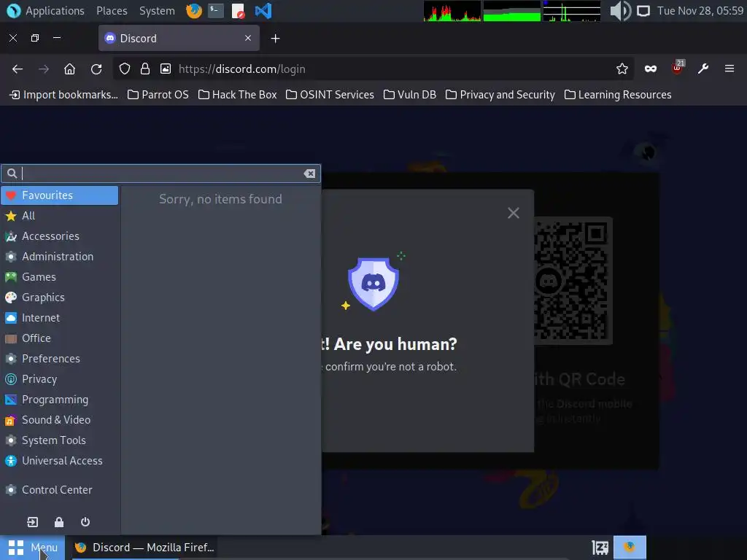
Task: Open the Programming category
Action: (60, 400)
